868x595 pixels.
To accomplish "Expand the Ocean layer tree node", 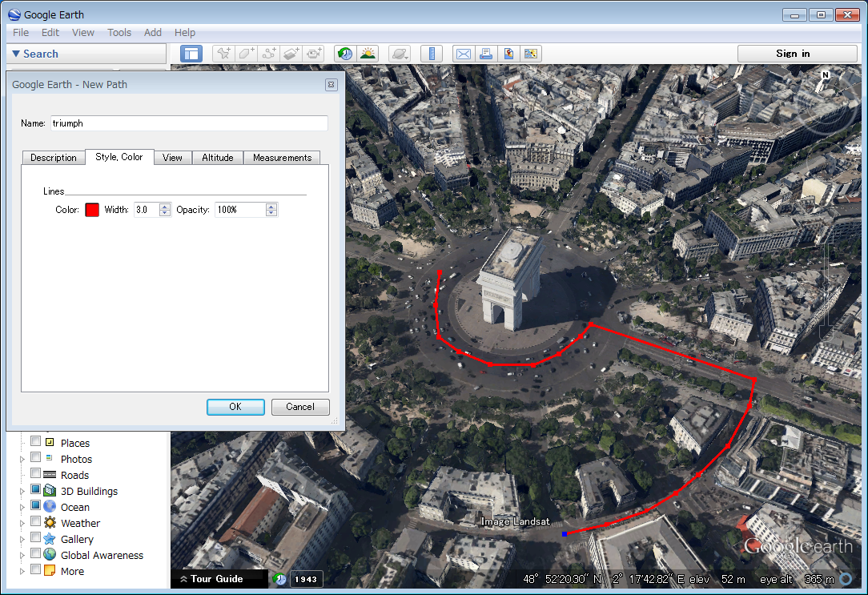I will click(22, 508).
